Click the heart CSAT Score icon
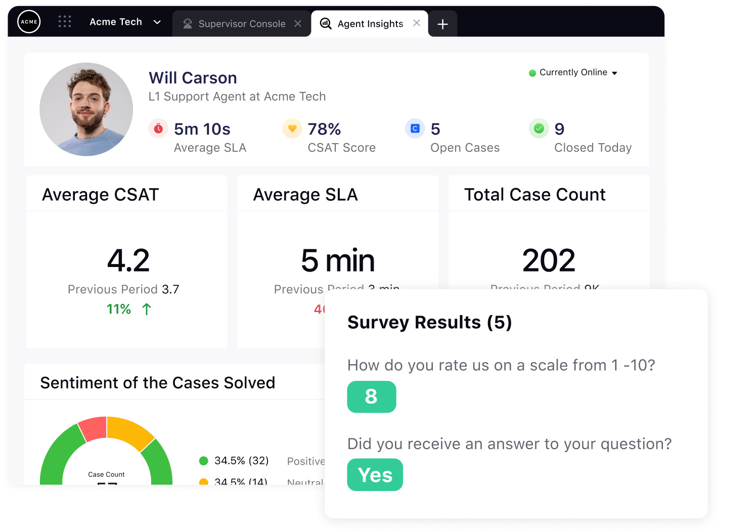The height and width of the screenshot is (532, 756). click(x=292, y=128)
